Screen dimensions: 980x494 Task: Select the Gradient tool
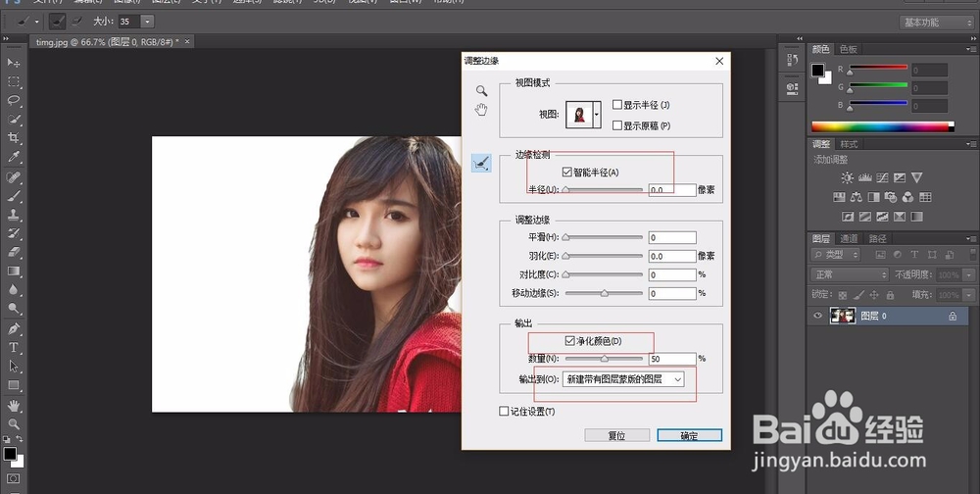tap(13, 272)
